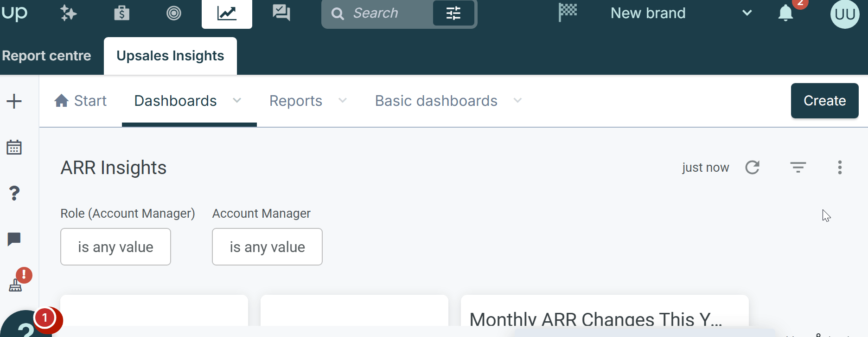Select the Upsales Insights tab
The width and height of the screenshot is (868, 337).
(x=170, y=56)
